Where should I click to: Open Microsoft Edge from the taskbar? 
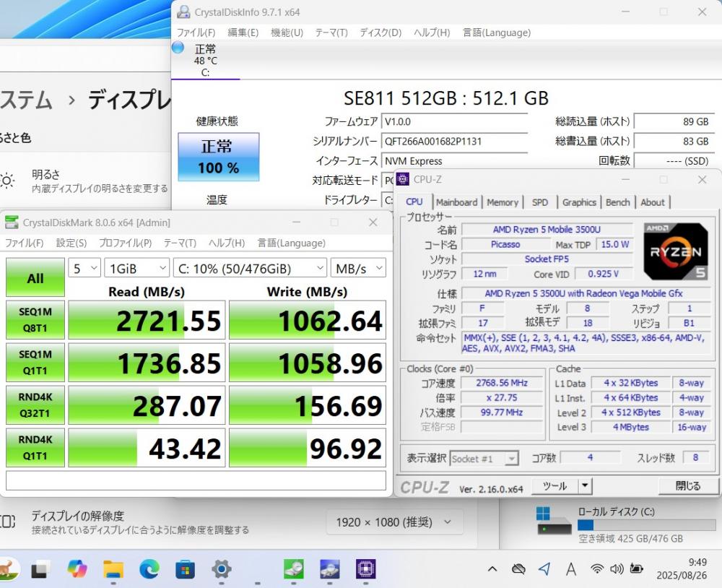(149, 569)
